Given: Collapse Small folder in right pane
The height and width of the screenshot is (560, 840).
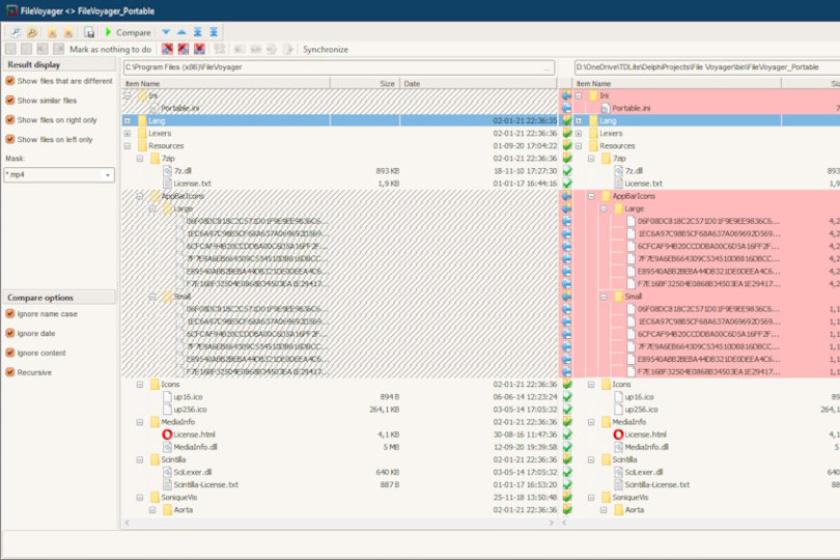Looking at the screenshot, I should 604,296.
